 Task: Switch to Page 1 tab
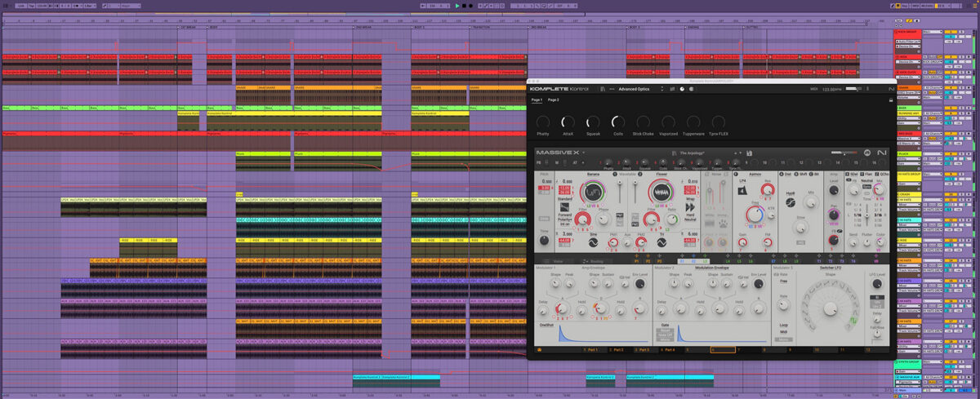[x=537, y=100]
